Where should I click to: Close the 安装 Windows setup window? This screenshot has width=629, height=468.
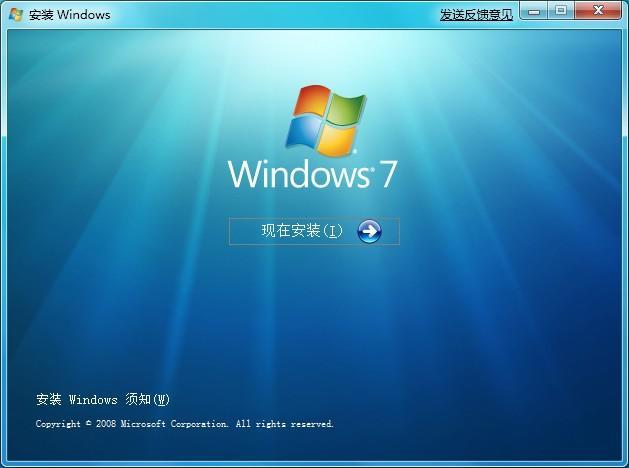click(x=598, y=11)
